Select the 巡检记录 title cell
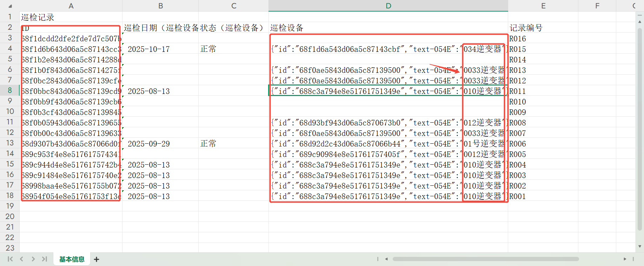644x266 pixels. click(71, 17)
